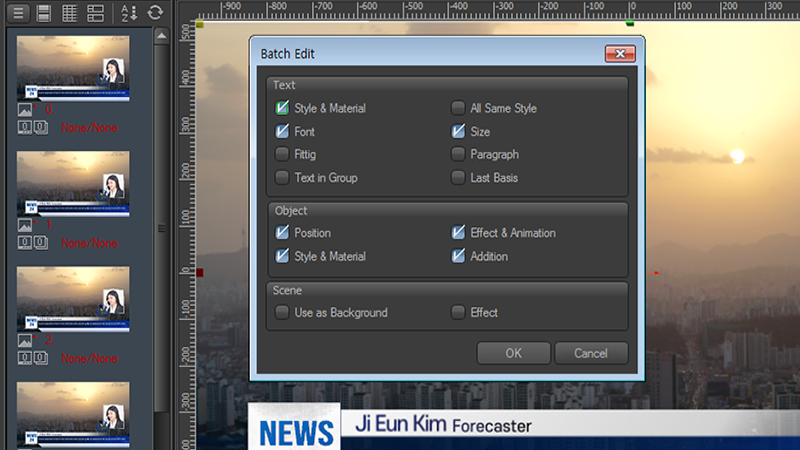This screenshot has height=450, width=800.
Task: Switch to detail list view icon
Action: (x=95, y=13)
